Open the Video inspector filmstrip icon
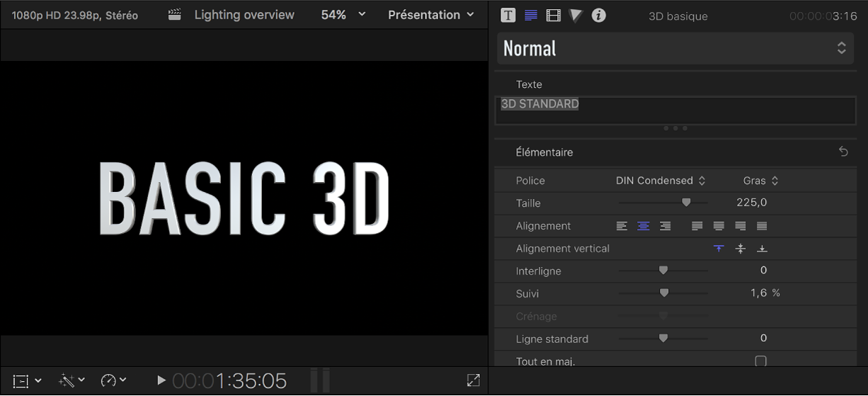The image size is (868, 396). (554, 16)
